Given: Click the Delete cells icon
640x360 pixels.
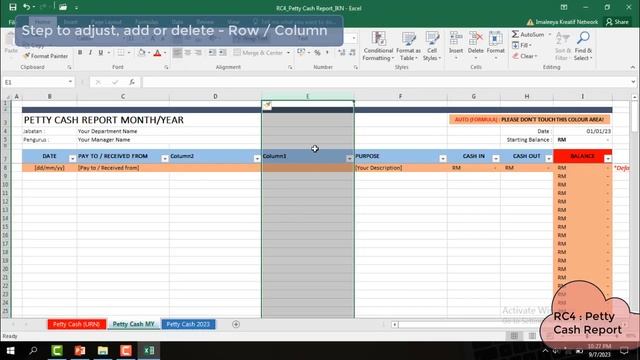Looking at the screenshot, I should [x=476, y=39].
